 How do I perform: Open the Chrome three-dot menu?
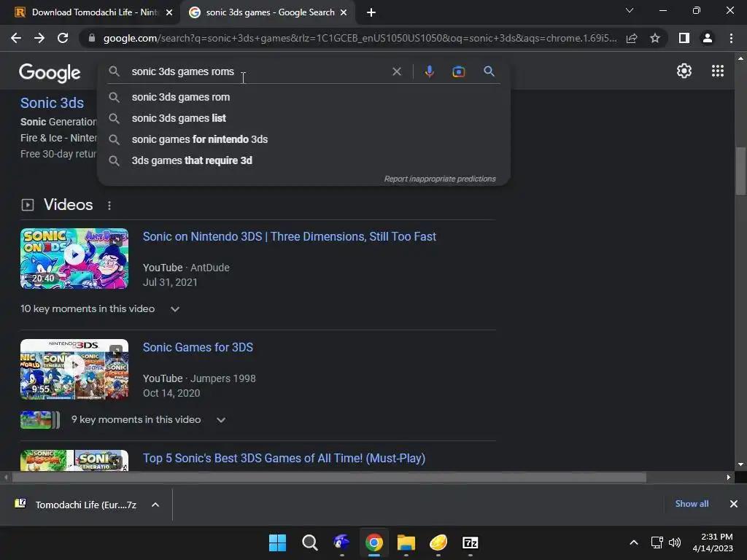731,38
